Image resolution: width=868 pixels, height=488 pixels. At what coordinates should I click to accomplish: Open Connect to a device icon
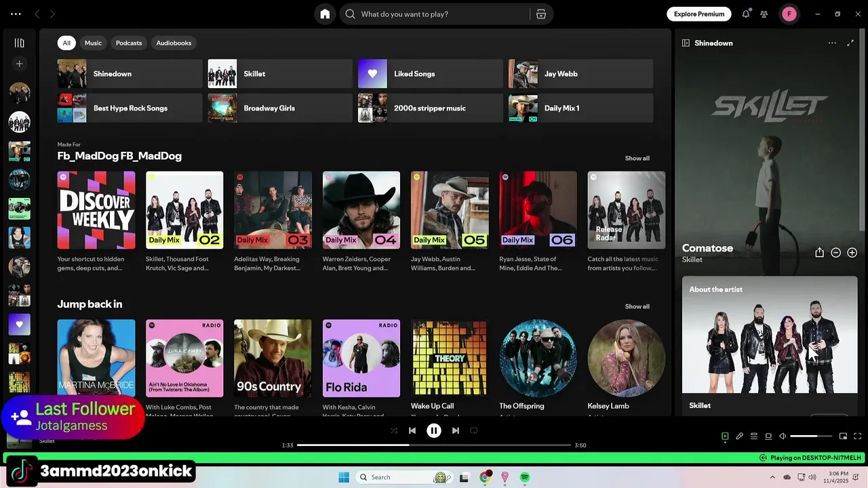[x=768, y=436]
